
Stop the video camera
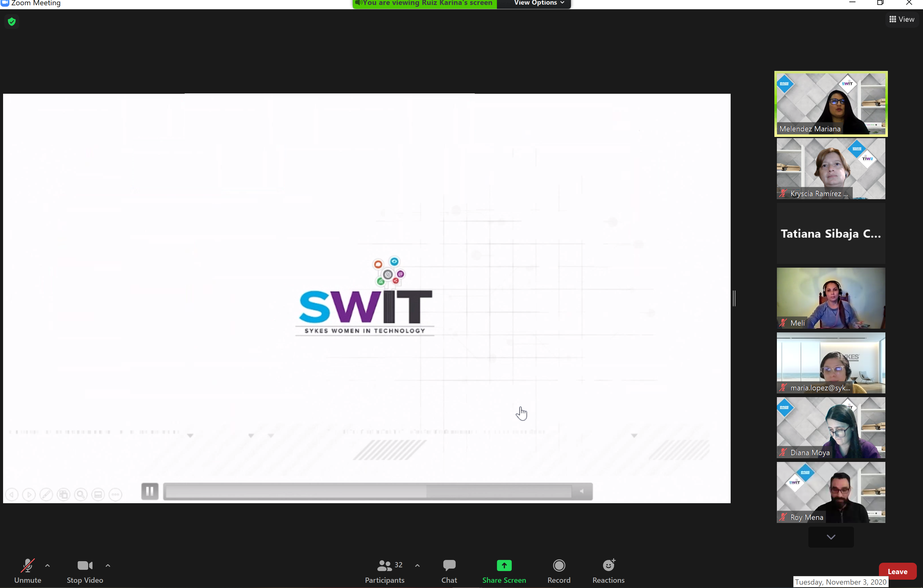pos(85,571)
